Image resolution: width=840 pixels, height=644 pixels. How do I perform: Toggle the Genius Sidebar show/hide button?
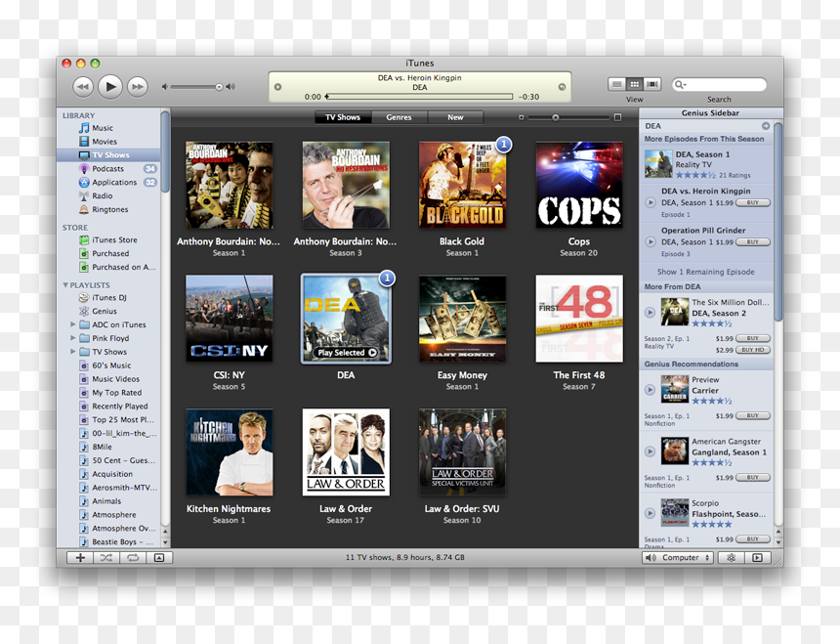click(x=758, y=558)
